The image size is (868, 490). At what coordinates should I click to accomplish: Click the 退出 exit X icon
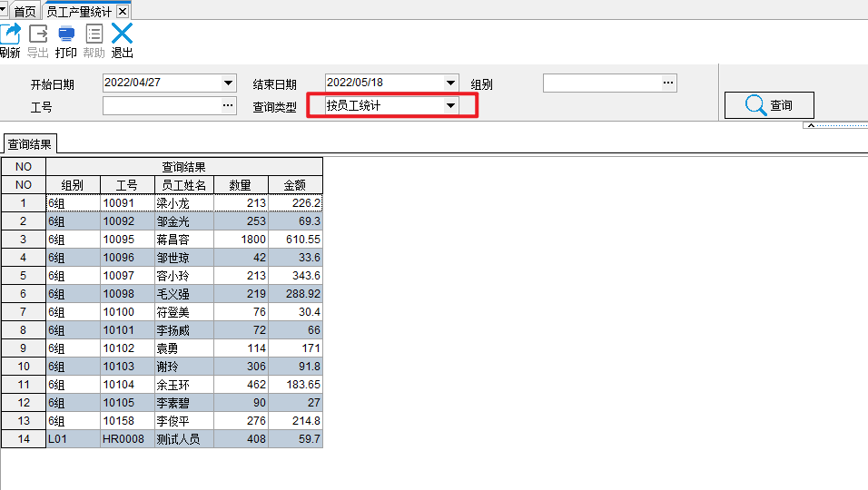coord(122,34)
